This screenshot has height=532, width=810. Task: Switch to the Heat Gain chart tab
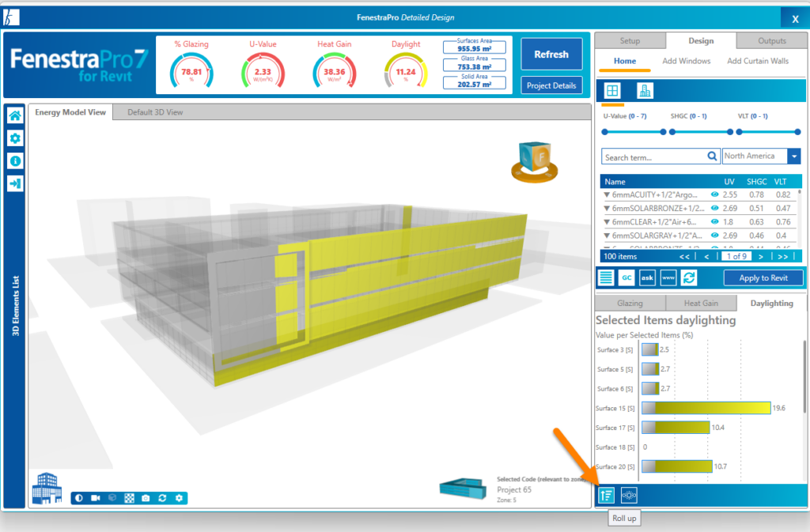pyautogui.click(x=701, y=304)
